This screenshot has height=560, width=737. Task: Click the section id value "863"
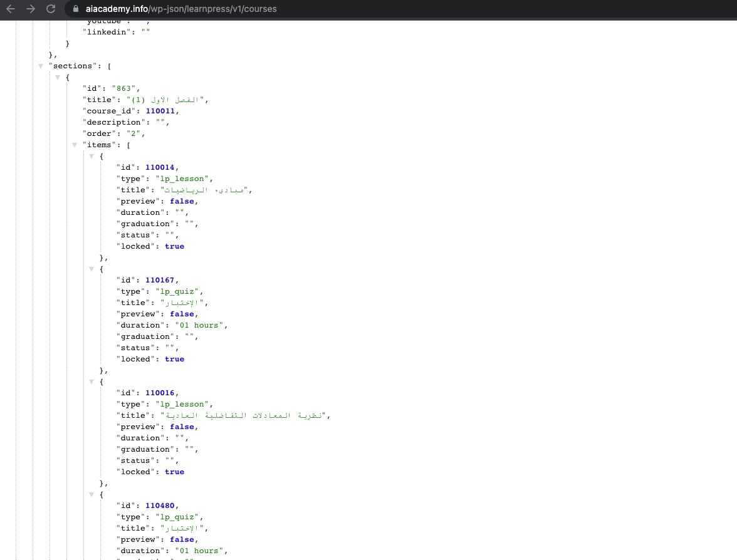coord(123,88)
